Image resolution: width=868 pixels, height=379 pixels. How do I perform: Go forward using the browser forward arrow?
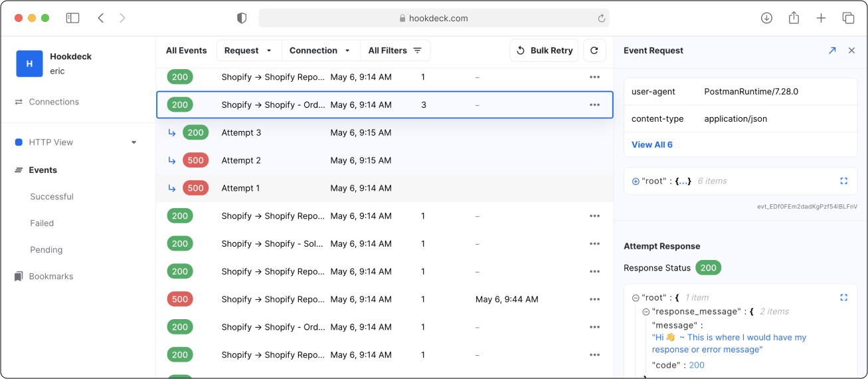(x=122, y=18)
